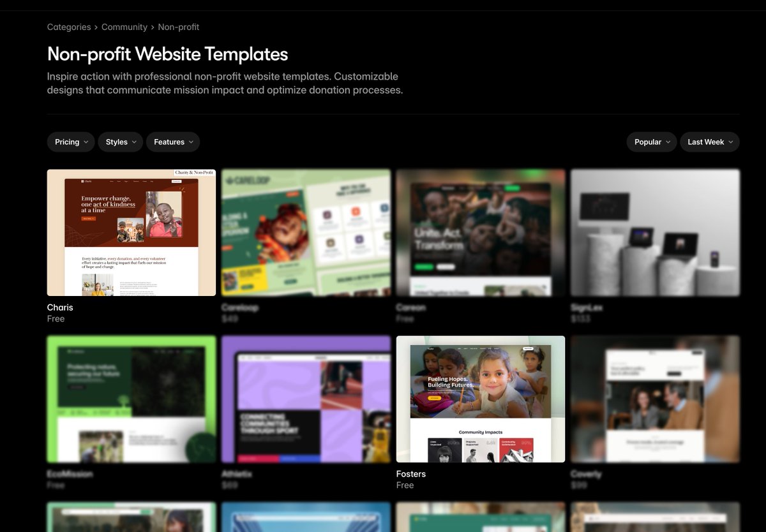The height and width of the screenshot is (532, 766).
Task: Open the Charis template thumbnail
Action: point(131,232)
